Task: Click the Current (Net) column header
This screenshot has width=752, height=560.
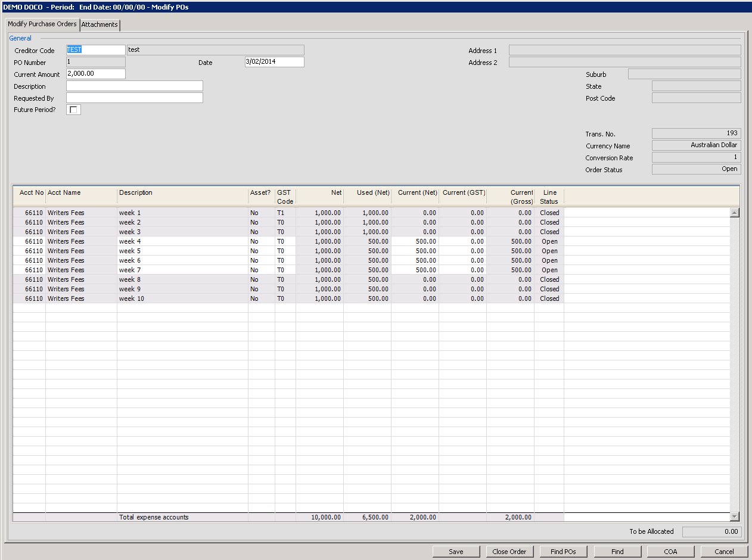Action: pos(415,197)
